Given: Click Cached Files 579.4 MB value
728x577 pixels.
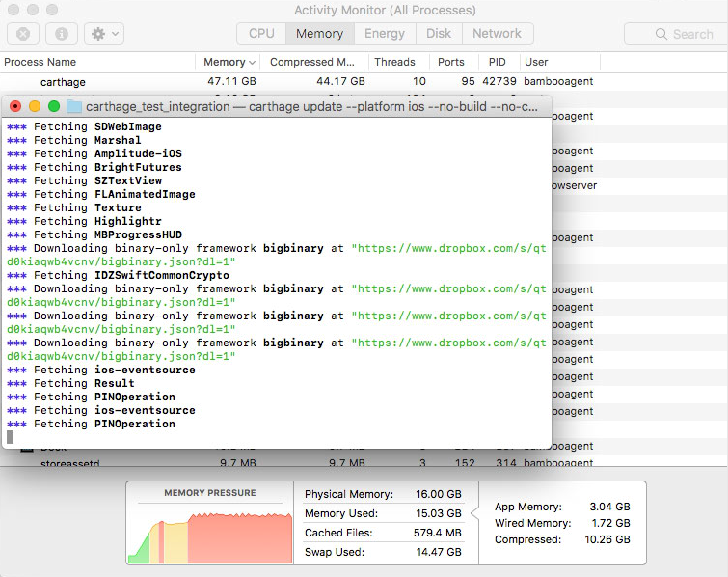Looking at the screenshot, I should click(438, 533).
